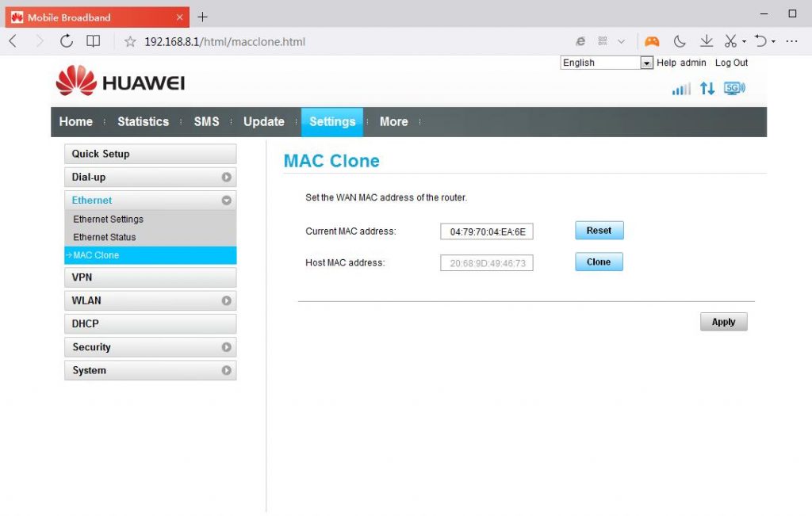The height and width of the screenshot is (516, 812).
Task: Click the page refresh icon
Action: [x=67, y=41]
